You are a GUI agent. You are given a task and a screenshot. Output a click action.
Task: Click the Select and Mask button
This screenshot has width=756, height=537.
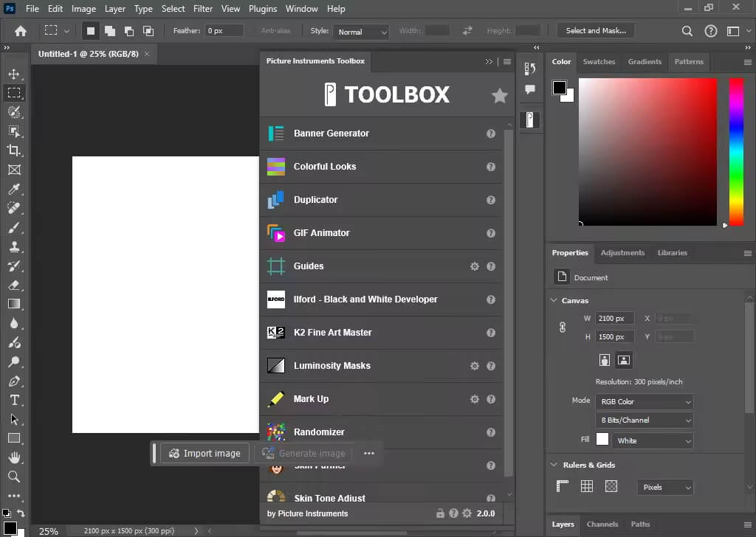pyautogui.click(x=596, y=31)
